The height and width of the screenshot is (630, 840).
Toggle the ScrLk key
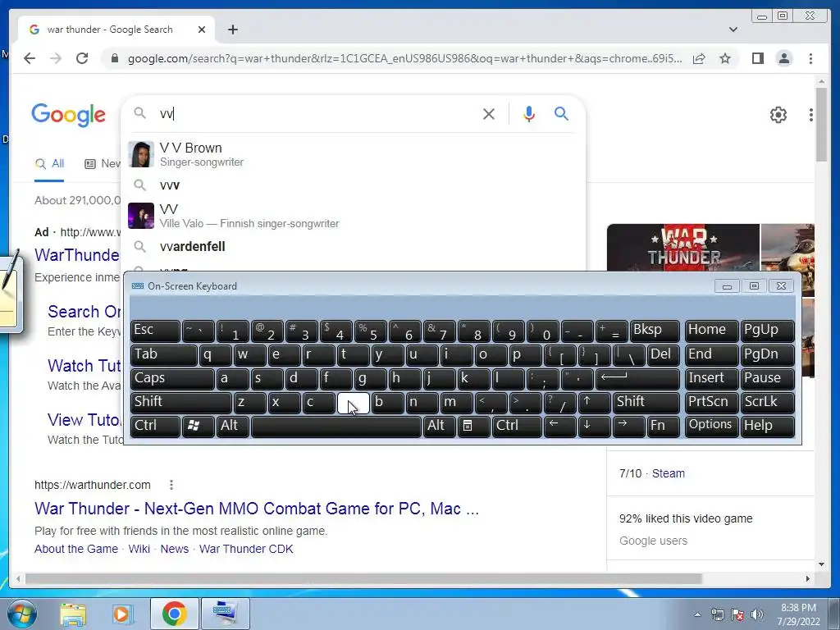point(768,402)
